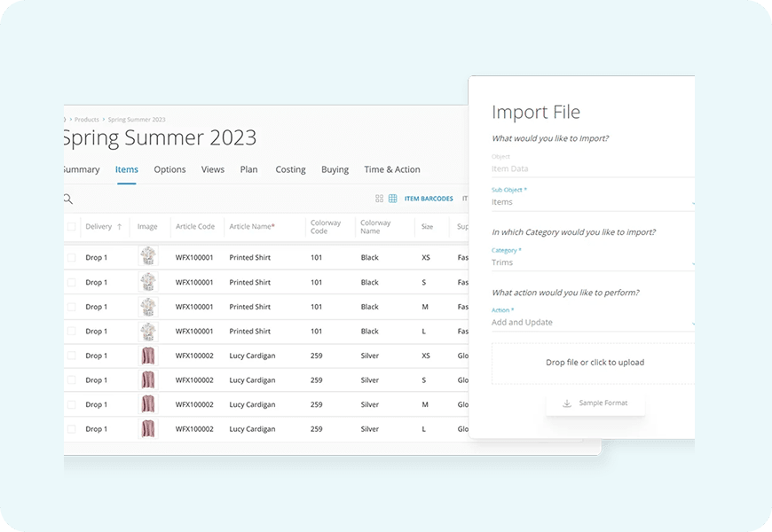Expand the Sub Object dropdown
This screenshot has height=532, width=772.
pos(593,202)
